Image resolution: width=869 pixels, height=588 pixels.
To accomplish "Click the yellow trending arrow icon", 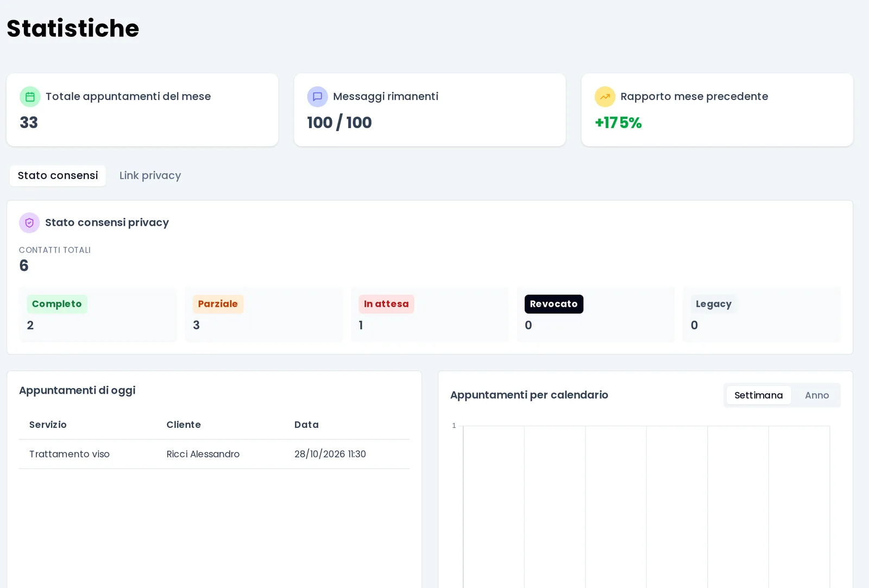I will click(604, 97).
